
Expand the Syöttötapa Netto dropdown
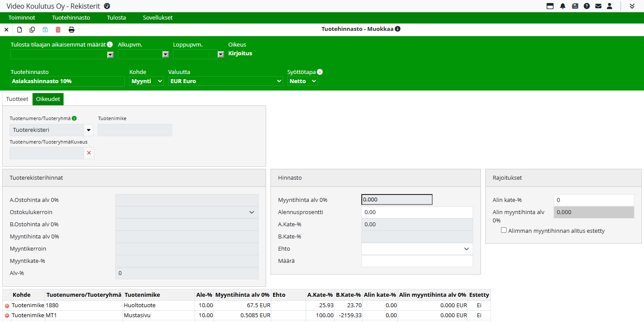coord(302,81)
